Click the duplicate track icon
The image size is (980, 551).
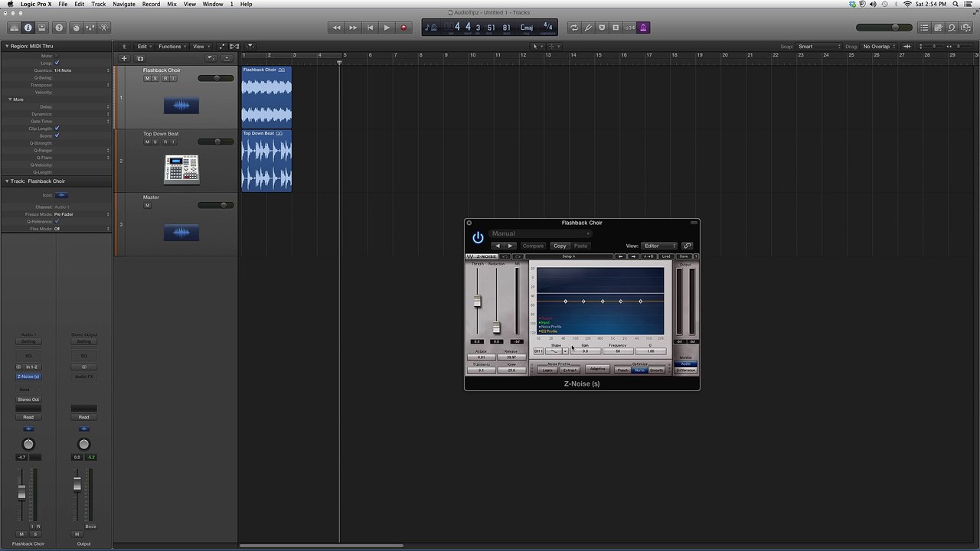(140, 58)
